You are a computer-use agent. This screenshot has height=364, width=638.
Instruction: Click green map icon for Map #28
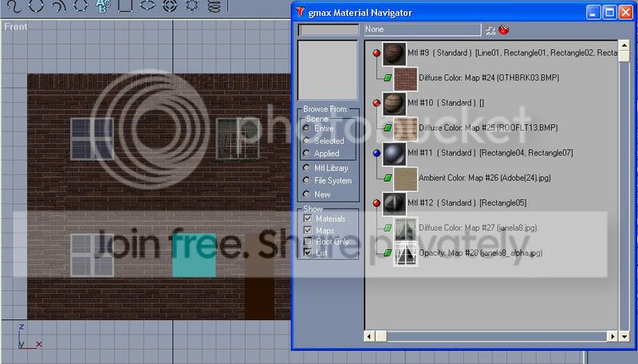(388, 252)
